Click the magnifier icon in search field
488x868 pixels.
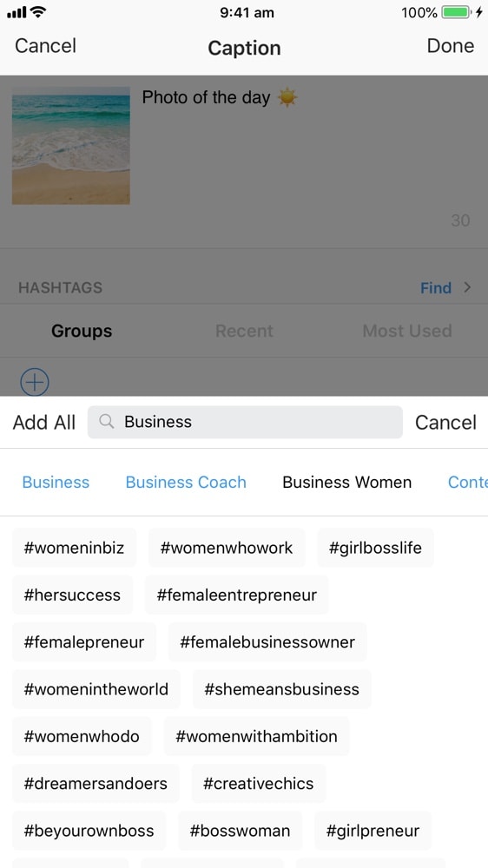pos(106,422)
